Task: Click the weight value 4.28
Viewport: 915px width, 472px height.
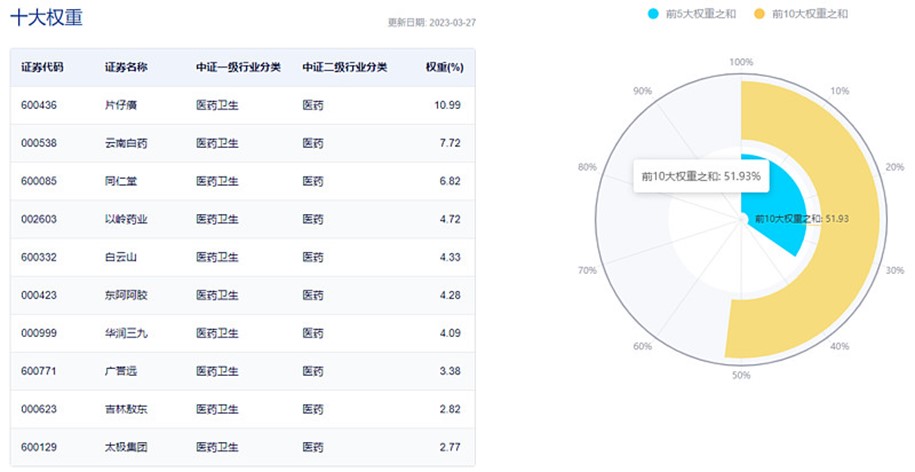Action: click(450, 295)
